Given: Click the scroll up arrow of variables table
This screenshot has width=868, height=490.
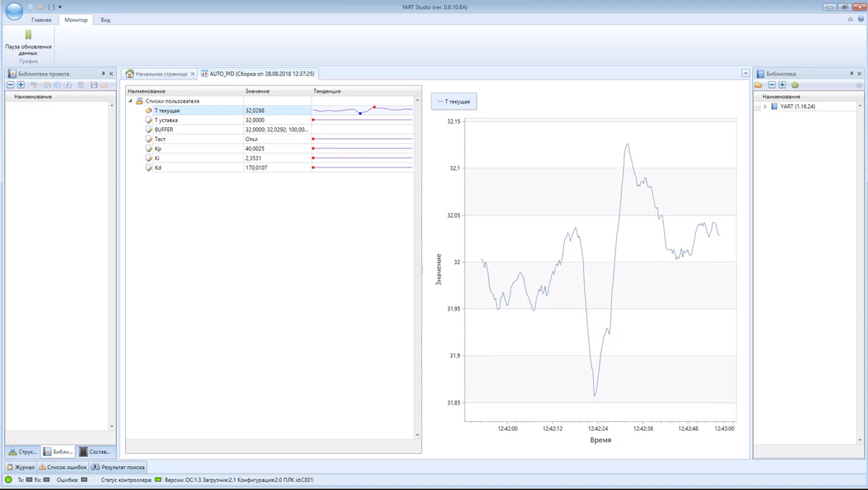Looking at the screenshot, I should [417, 100].
